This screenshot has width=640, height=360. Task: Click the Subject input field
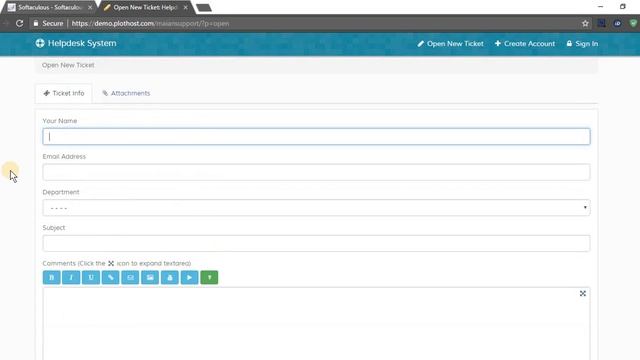tap(316, 243)
